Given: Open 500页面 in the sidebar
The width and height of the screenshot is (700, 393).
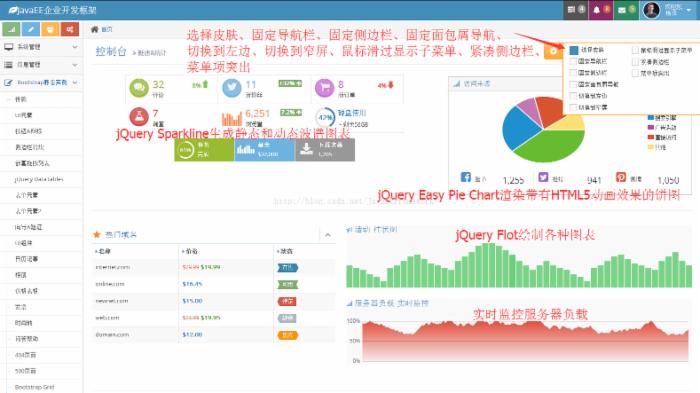Looking at the screenshot, I should pos(25,371).
